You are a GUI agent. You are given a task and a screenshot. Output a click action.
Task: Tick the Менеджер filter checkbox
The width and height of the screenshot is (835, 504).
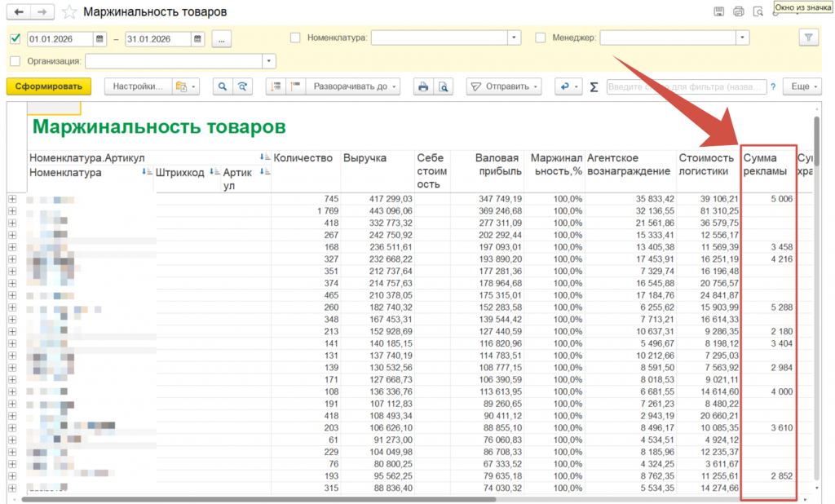click(541, 38)
